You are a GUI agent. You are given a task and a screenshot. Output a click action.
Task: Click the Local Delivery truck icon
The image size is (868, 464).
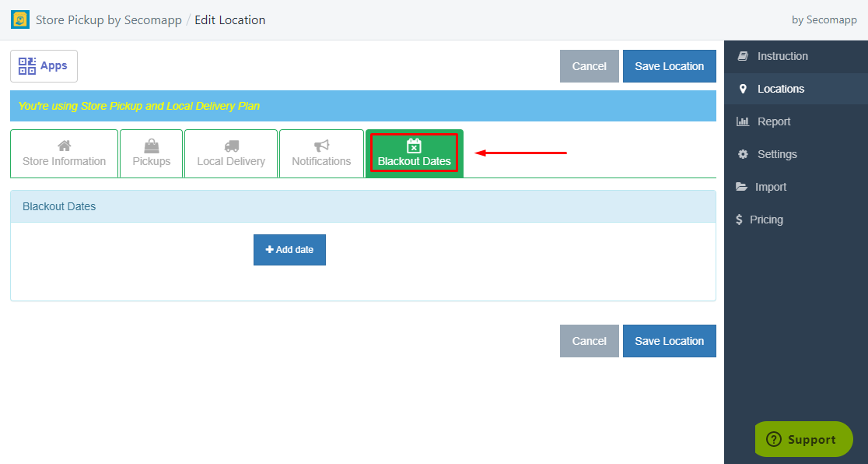[232, 146]
